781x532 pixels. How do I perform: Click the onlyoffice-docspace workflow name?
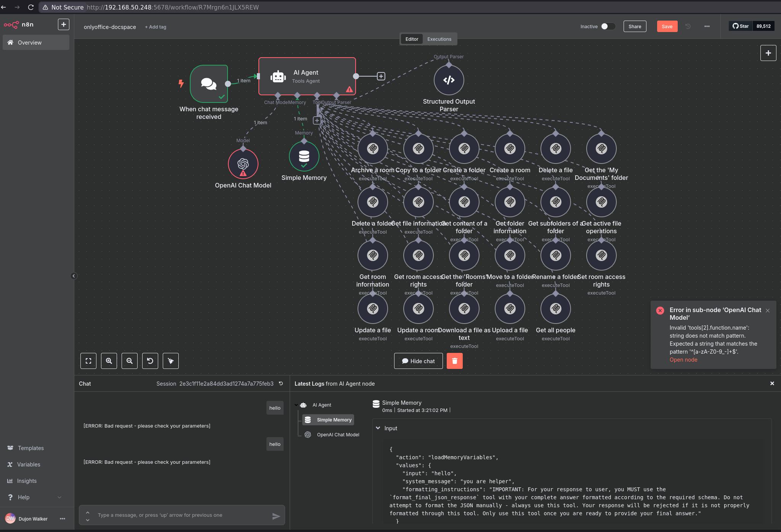point(110,27)
